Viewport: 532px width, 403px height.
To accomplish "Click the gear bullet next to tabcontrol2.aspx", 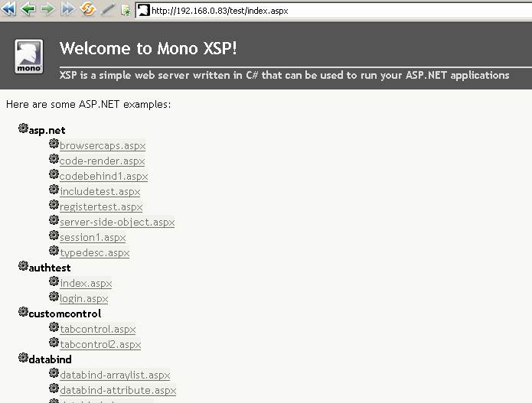I will 54,343.
